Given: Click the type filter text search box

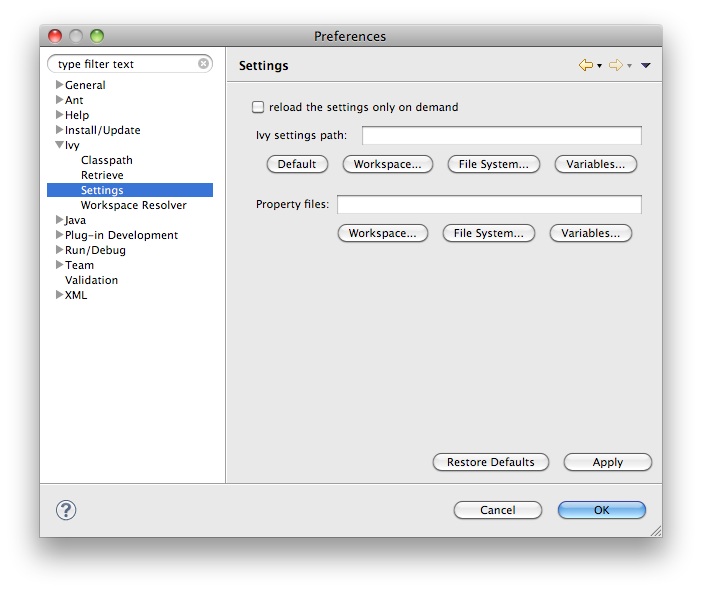Looking at the screenshot, I should pyautogui.click(x=125, y=64).
